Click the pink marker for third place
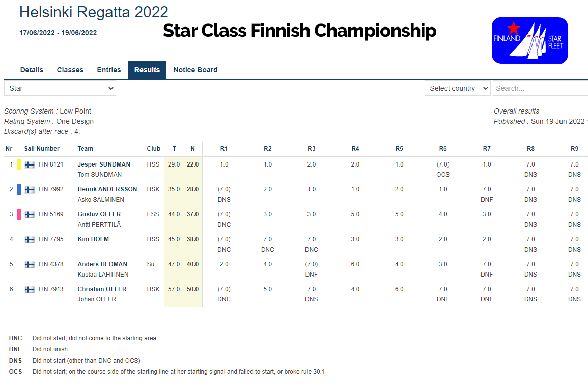588x384 pixels. click(19, 214)
